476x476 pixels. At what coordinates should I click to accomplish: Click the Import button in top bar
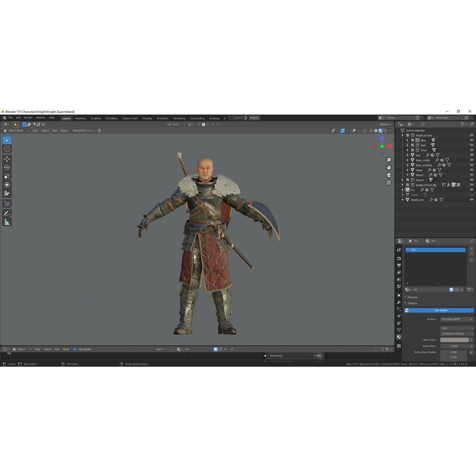pyautogui.click(x=253, y=118)
